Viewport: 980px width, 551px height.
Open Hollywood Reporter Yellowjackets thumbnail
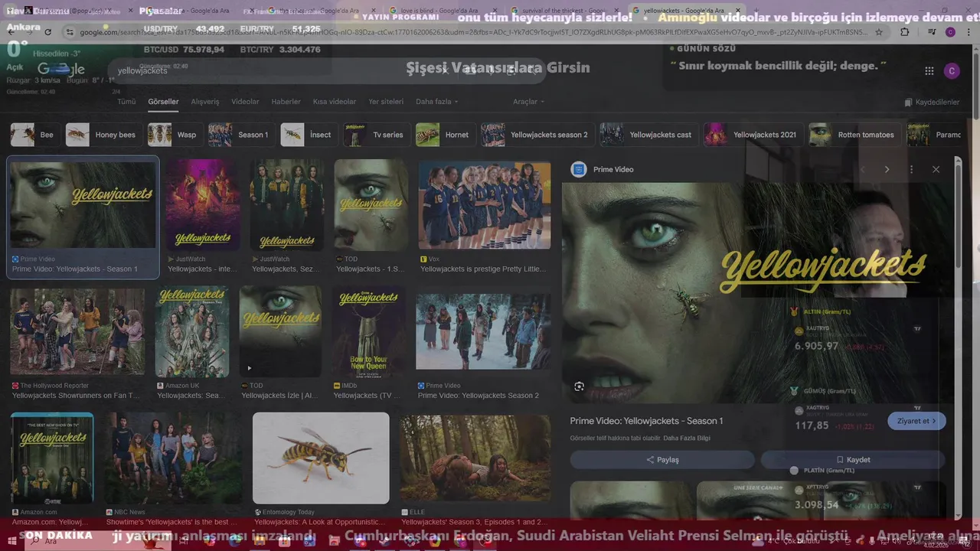point(77,331)
